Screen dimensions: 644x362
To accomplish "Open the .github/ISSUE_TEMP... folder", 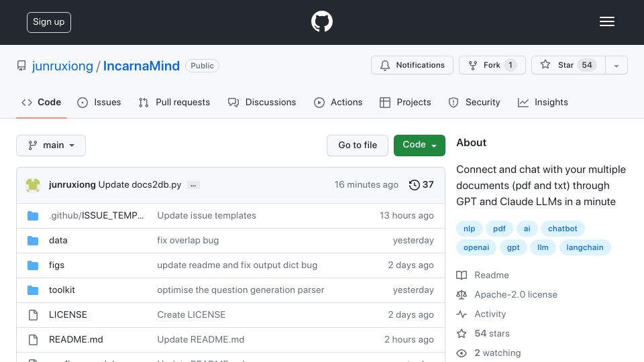I will pos(96,215).
